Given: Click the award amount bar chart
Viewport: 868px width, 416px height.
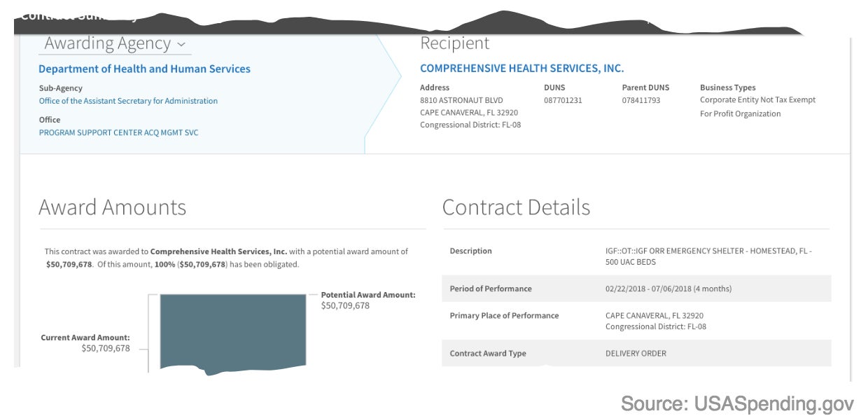Looking at the screenshot, I should click(233, 332).
